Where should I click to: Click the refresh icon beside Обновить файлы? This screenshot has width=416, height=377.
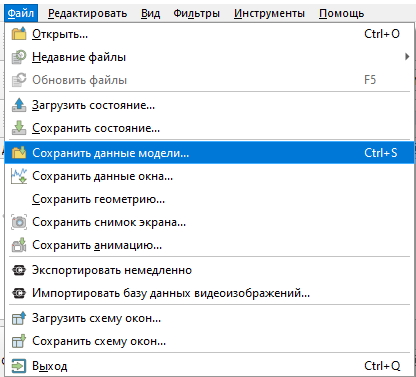pyautogui.click(x=19, y=80)
